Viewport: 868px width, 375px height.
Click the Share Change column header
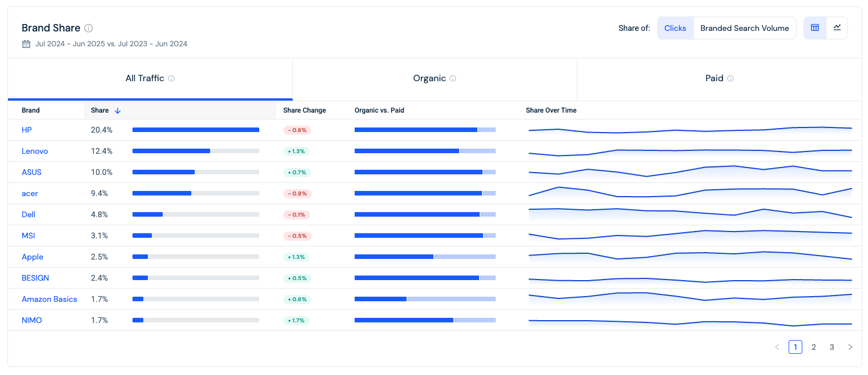point(304,110)
